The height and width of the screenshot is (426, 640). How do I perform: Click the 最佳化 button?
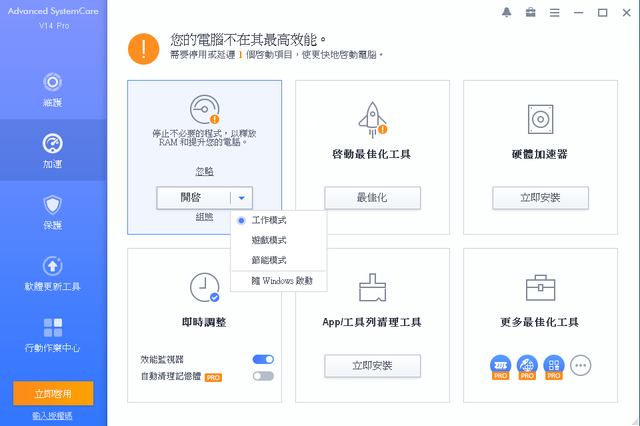tap(372, 198)
